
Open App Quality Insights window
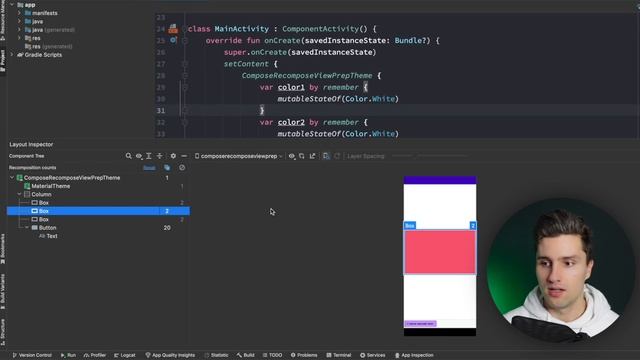coord(170,355)
